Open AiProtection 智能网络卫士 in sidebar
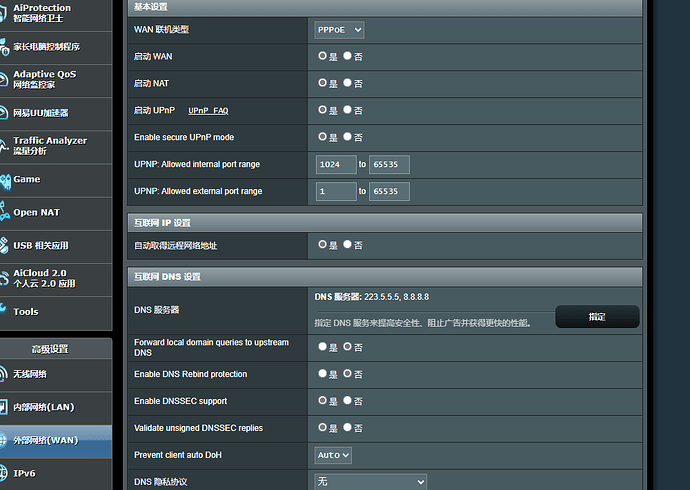 (42, 13)
